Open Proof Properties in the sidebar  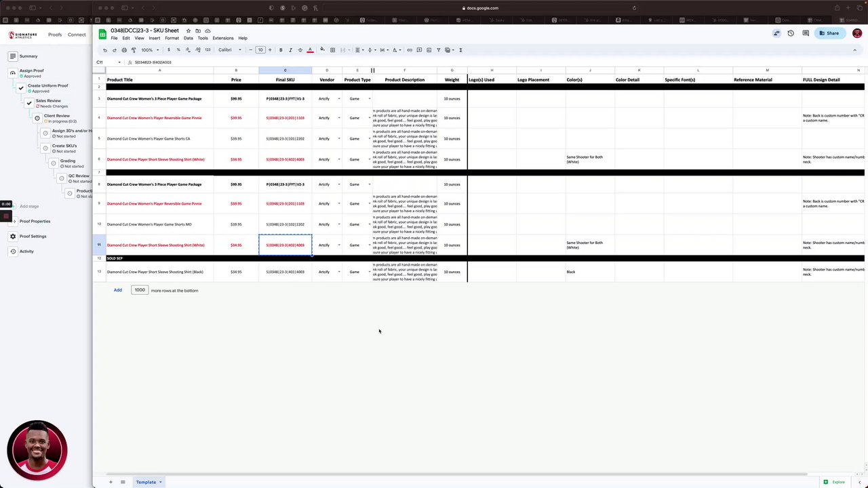[35, 221]
